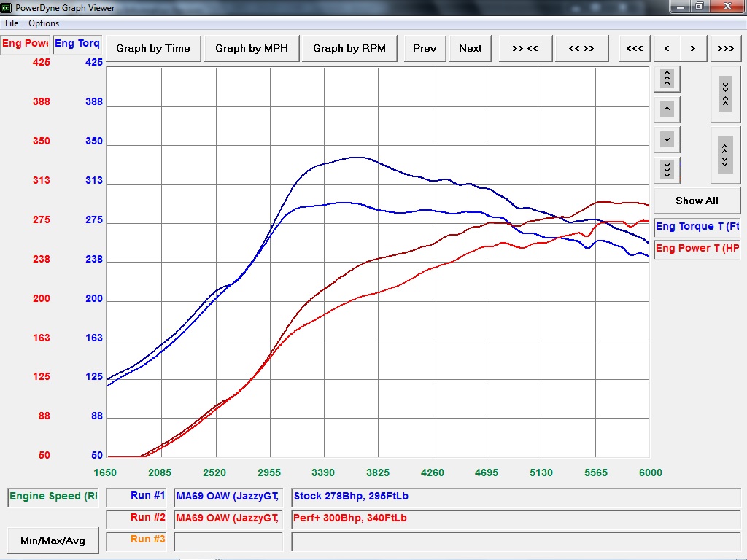Open the Options menu

[44, 23]
